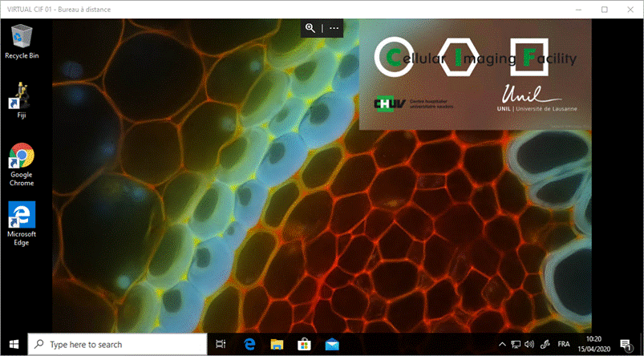Expand the hidden system tray icons
Image resolution: width=644 pixels, height=356 pixels.
tap(502, 344)
